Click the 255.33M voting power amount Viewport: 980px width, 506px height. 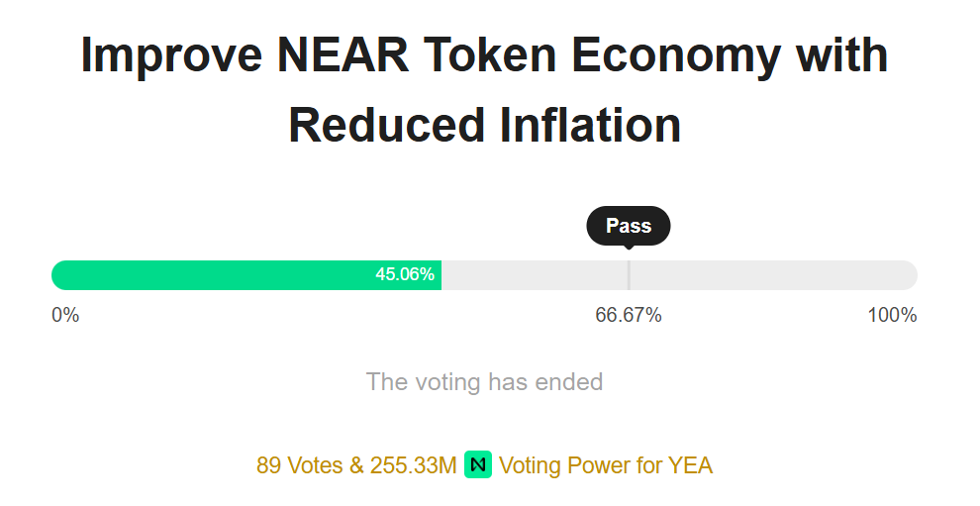pyautogui.click(x=414, y=465)
